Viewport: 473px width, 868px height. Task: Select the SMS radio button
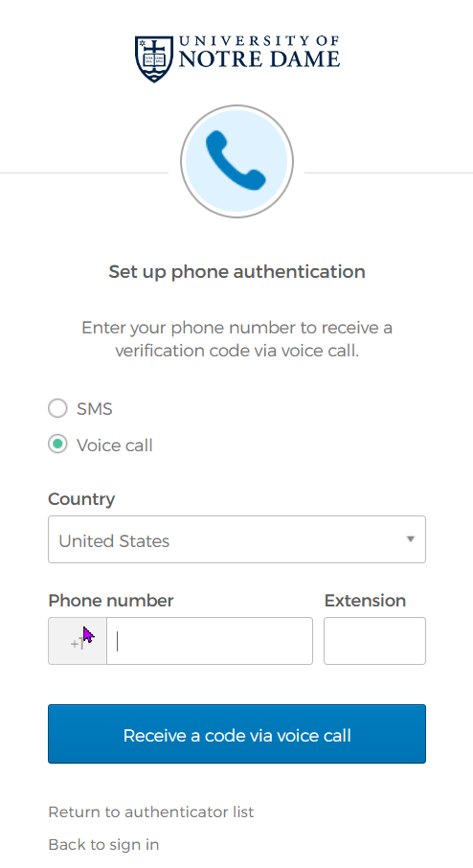pyautogui.click(x=57, y=408)
